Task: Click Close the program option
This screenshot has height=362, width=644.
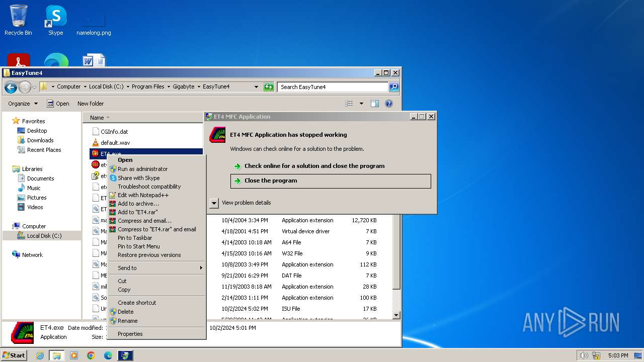Action: tap(331, 181)
